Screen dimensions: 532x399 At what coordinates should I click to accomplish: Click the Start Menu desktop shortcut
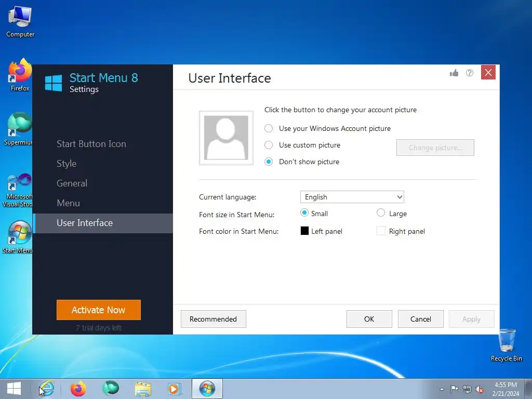coord(17,237)
